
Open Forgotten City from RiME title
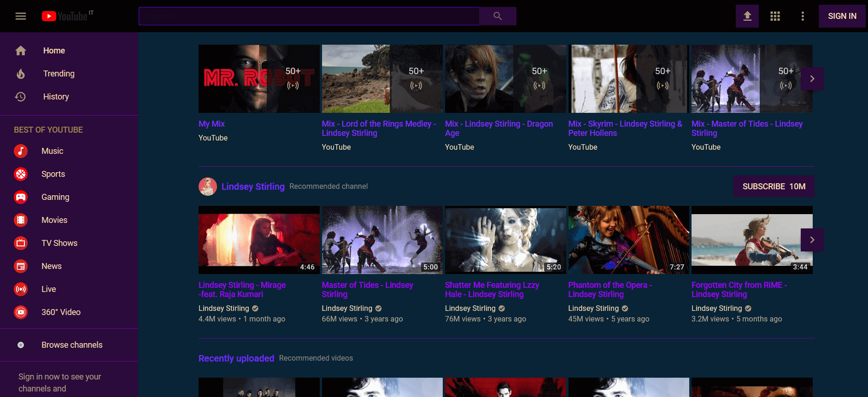(739, 290)
